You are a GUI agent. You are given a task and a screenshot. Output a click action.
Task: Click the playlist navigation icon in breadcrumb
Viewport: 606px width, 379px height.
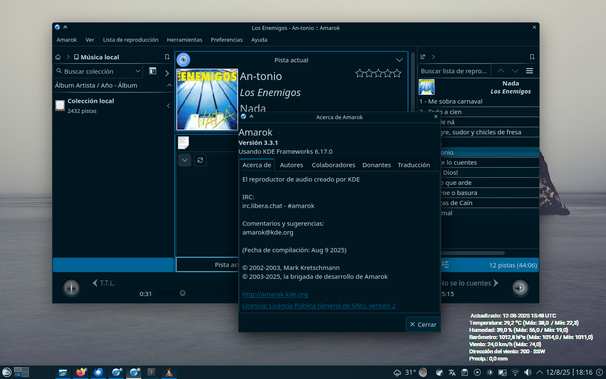click(x=423, y=57)
